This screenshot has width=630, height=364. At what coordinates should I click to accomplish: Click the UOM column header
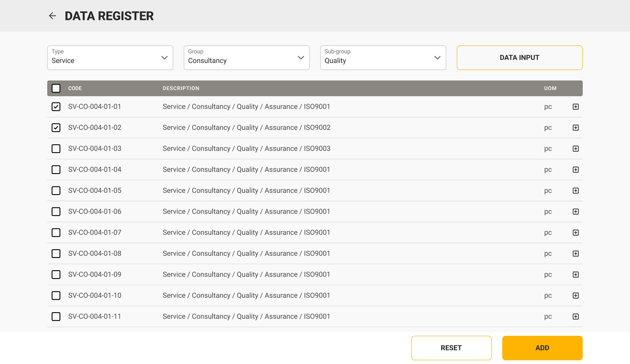(x=550, y=88)
